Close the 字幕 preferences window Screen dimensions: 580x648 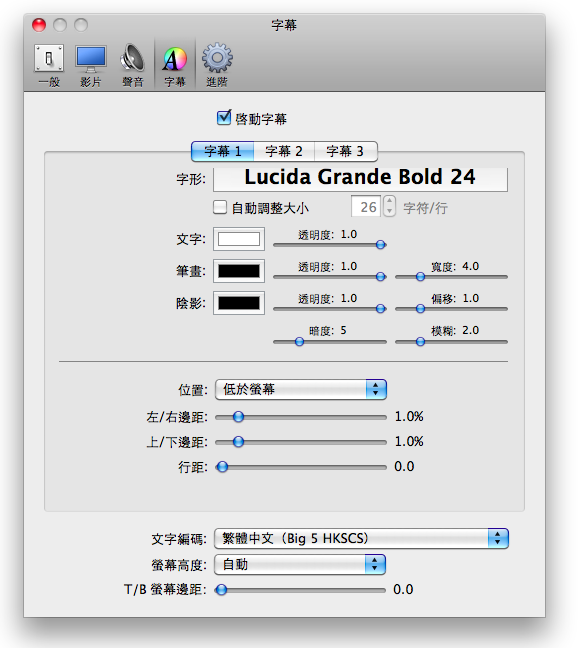pos(39,25)
